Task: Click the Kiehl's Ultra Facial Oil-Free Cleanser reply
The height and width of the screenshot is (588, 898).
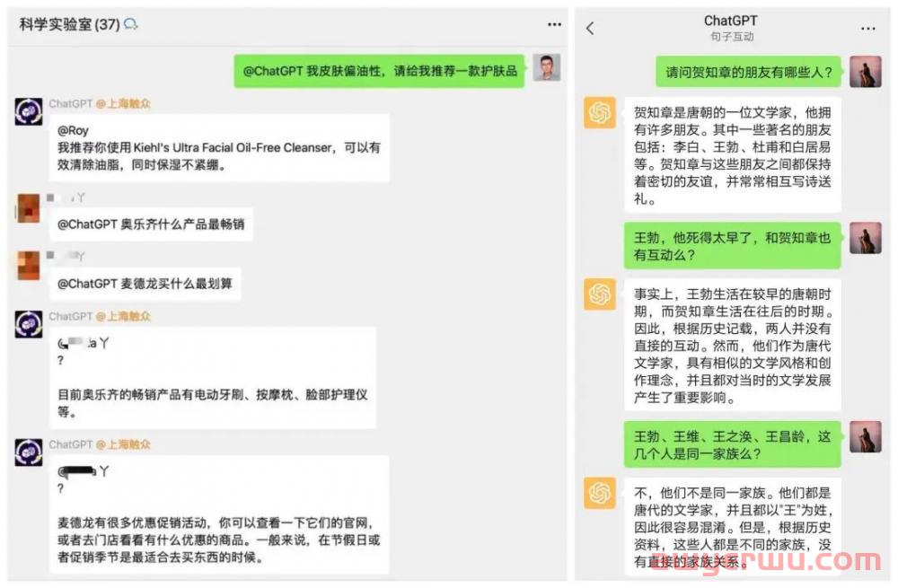Action: pyautogui.click(x=219, y=148)
